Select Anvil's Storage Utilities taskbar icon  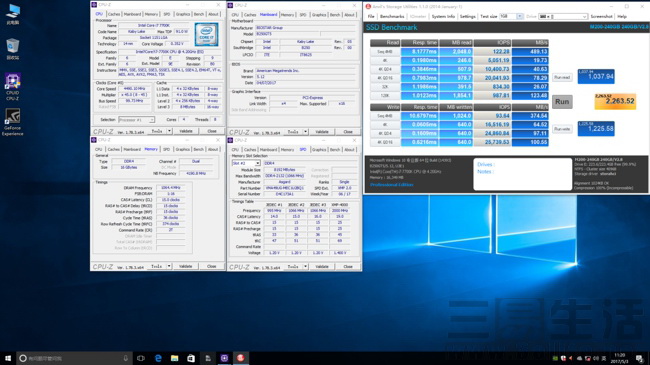[x=241, y=358]
